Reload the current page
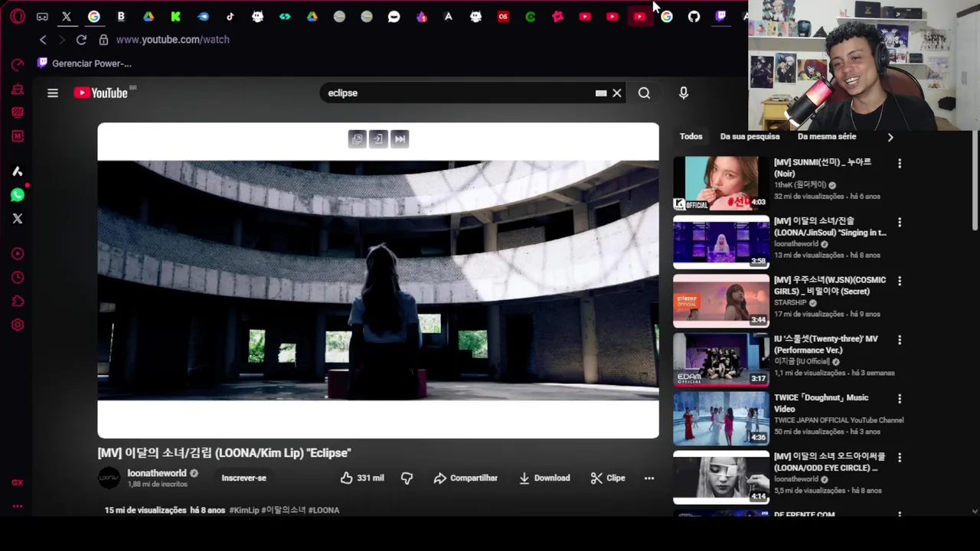The image size is (980, 551). (81, 40)
